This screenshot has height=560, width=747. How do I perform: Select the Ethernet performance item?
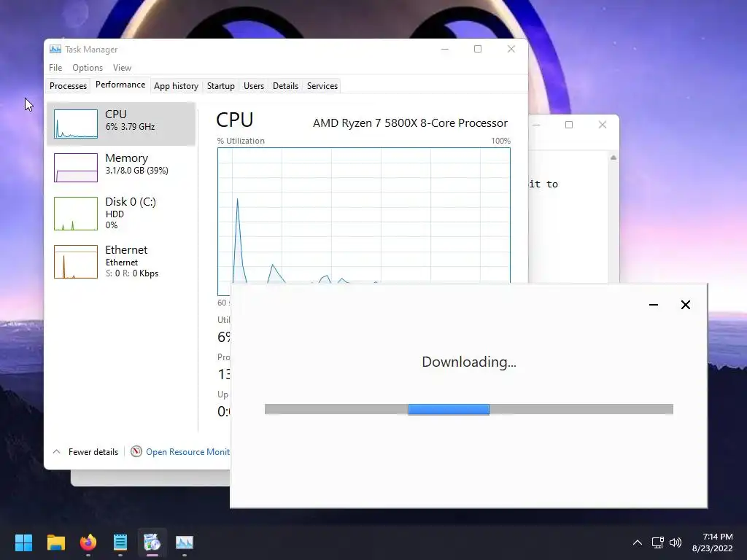121,262
